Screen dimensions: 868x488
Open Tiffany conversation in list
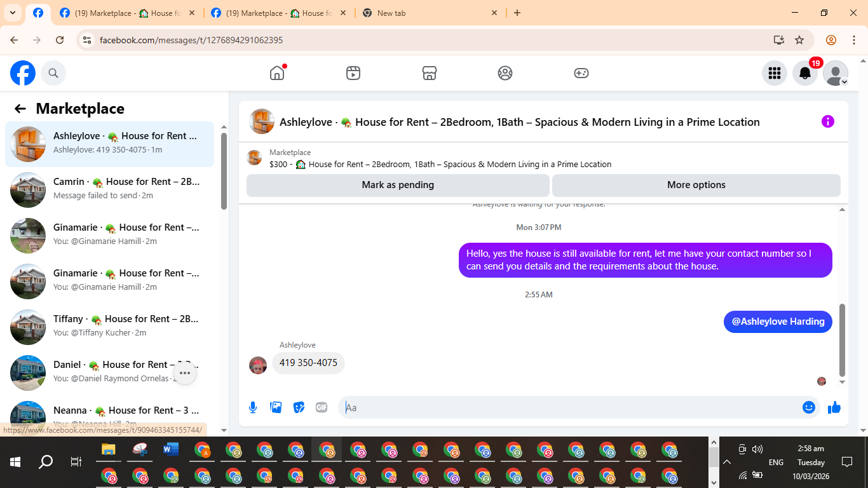[109, 327]
